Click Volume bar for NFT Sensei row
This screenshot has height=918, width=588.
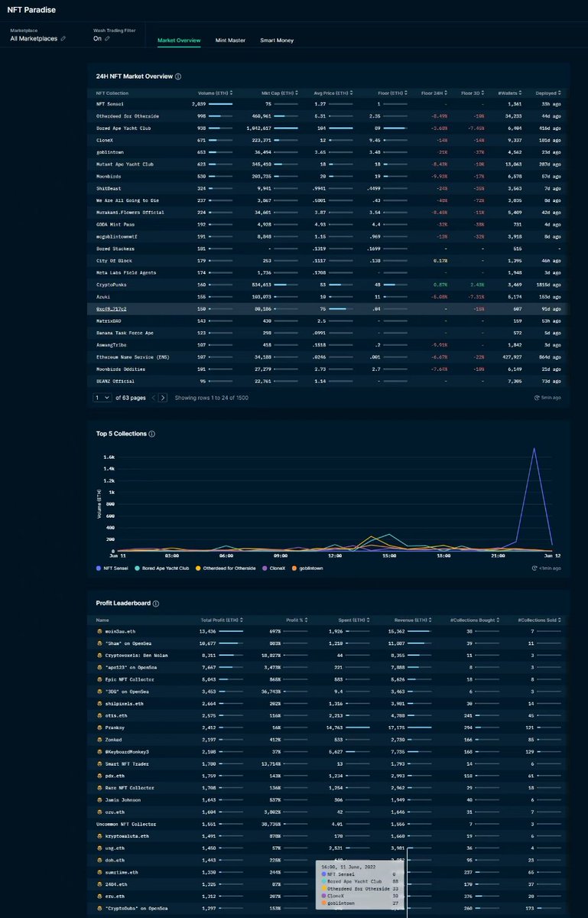[220, 105]
